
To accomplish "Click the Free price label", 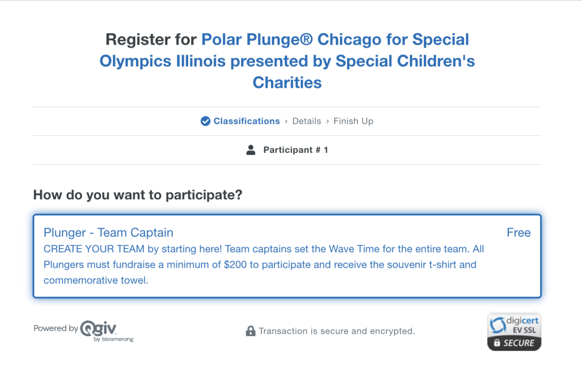I will [x=518, y=233].
